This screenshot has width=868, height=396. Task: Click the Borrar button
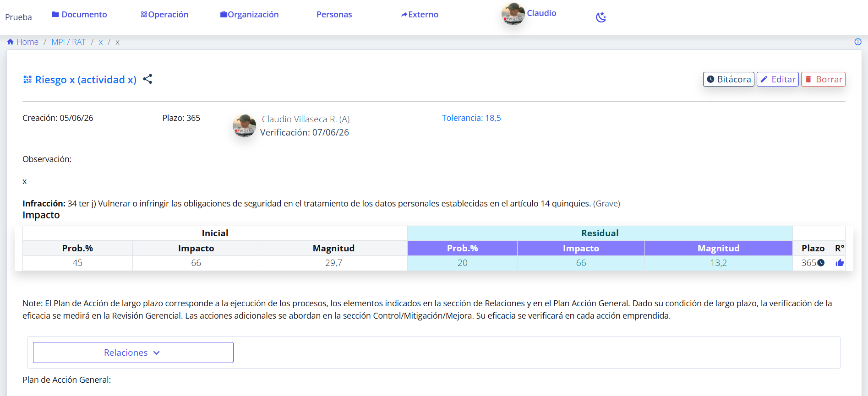tap(823, 79)
